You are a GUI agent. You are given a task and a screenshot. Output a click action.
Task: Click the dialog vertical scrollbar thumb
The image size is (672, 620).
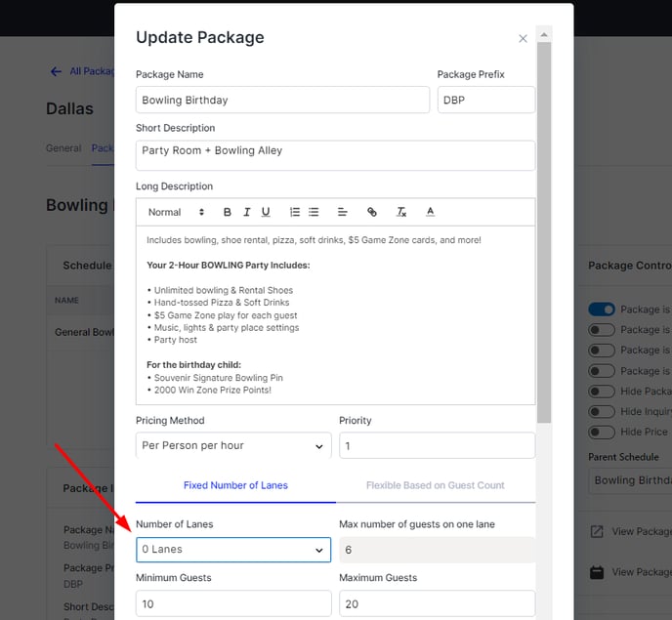[544, 232]
